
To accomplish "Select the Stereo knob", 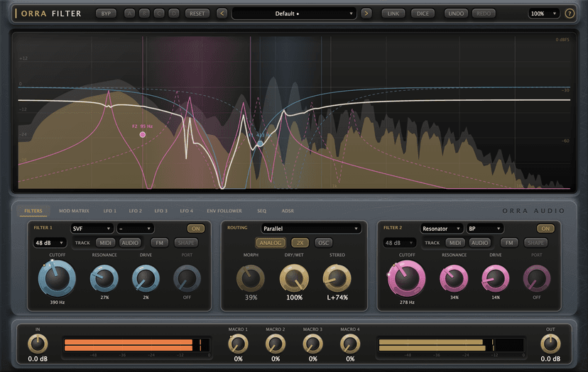I will 337,278.
